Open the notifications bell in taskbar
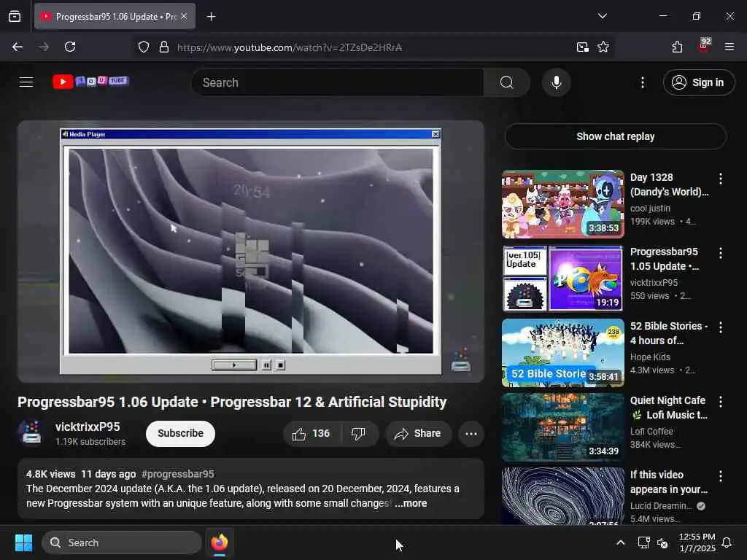The width and height of the screenshot is (747, 560). coord(727,542)
